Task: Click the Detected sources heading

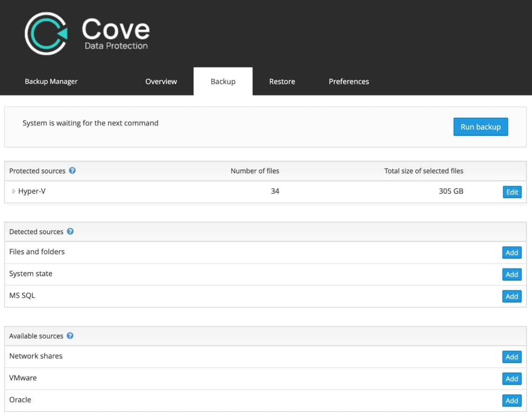Action: [x=36, y=231]
